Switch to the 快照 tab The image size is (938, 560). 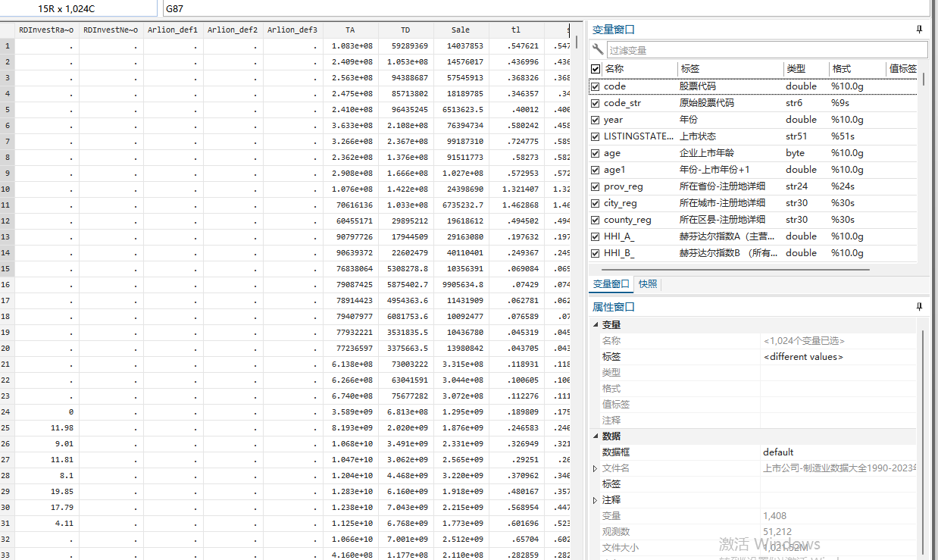pyautogui.click(x=648, y=284)
